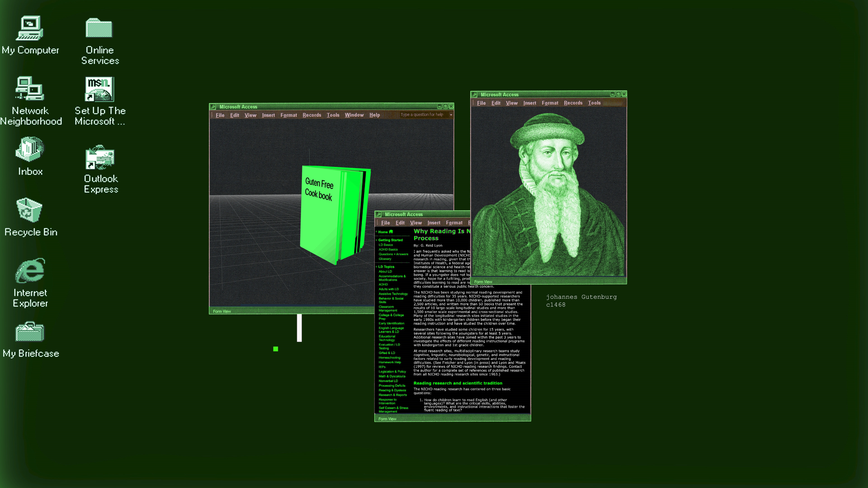Open Records menu in cookbook window
This screenshot has height=488, width=868.
[312, 115]
